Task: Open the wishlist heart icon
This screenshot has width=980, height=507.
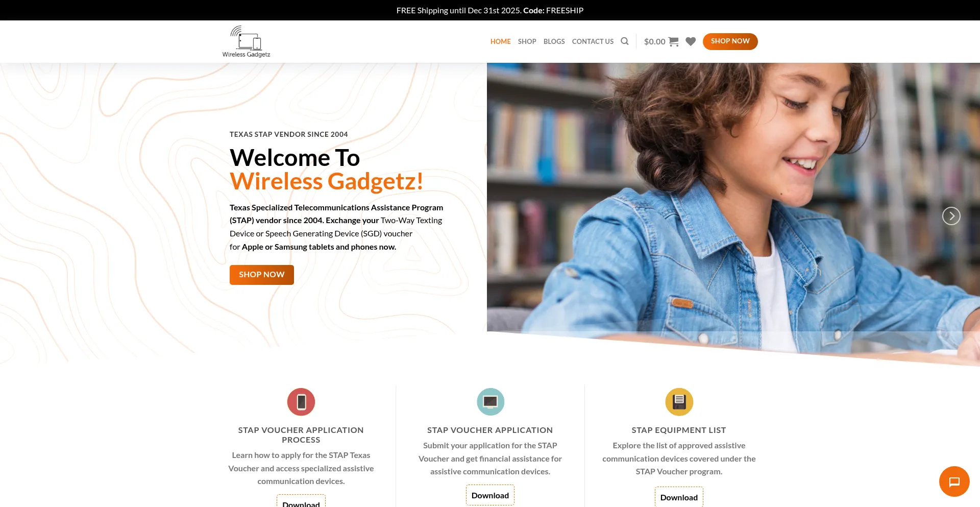Action: point(691,41)
